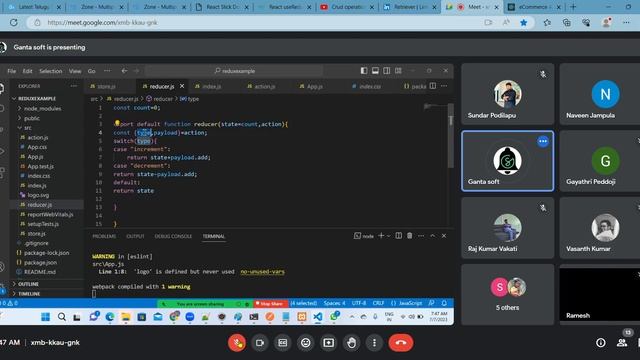The image size is (640, 360).
Task: Open the View menu in VS Code
Action: pyautogui.click(x=75, y=71)
